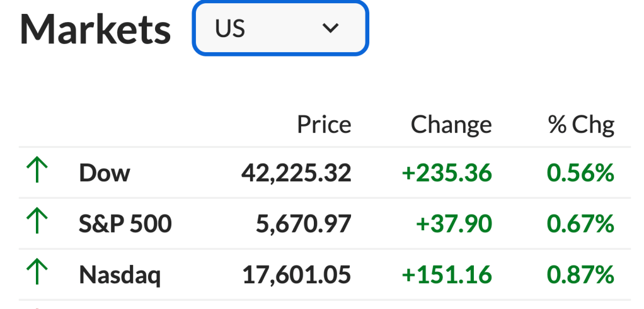Click the Change column header

pyautogui.click(x=451, y=125)
